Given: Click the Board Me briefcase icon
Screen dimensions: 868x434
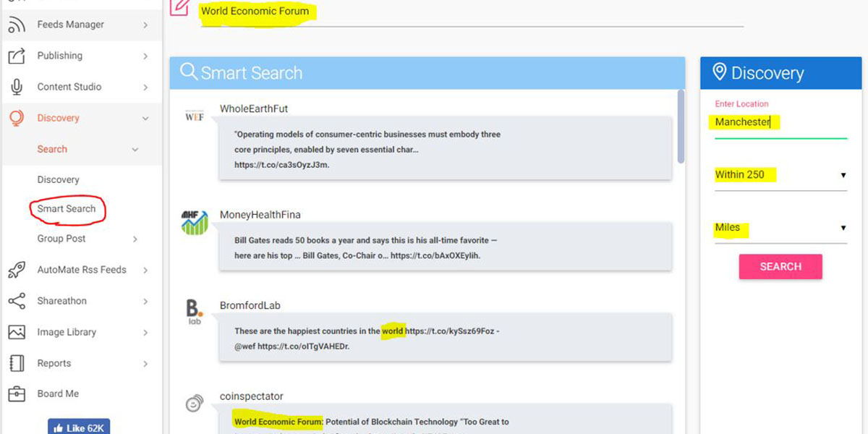Looking at the screenshot, I should click(16, 394).
